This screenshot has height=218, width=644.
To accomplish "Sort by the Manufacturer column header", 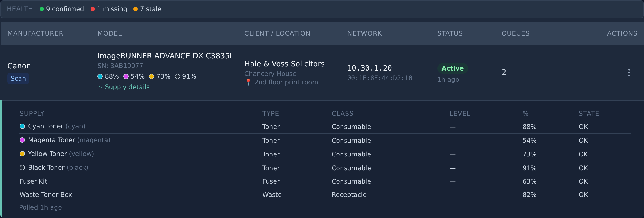I will coord(35,33).
